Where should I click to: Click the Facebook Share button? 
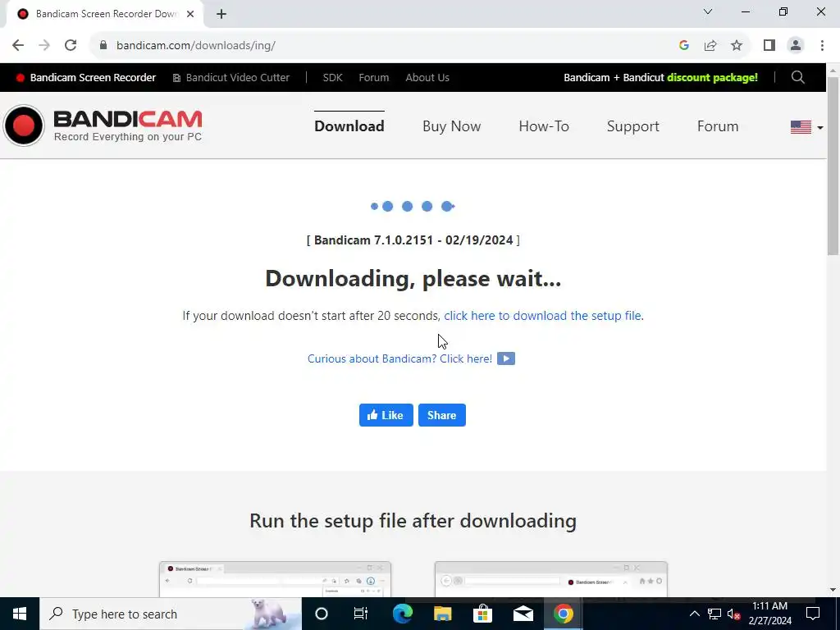442,415
